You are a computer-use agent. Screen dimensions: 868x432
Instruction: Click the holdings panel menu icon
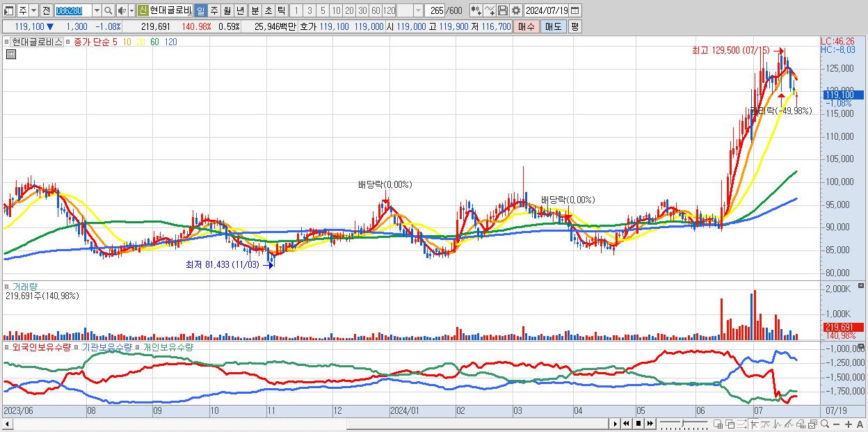[861, 345]
